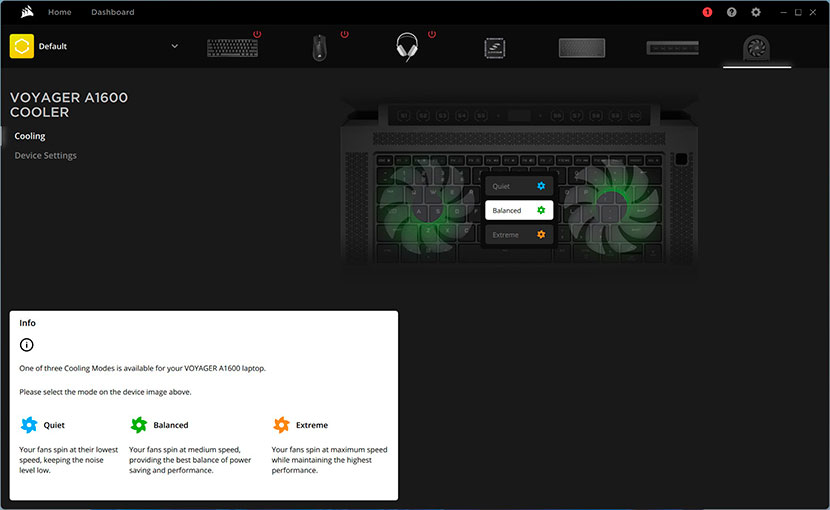The image size is (830, 510).
Task: Click the power indicator above the mouse
Action: click(x=345, y=34)
